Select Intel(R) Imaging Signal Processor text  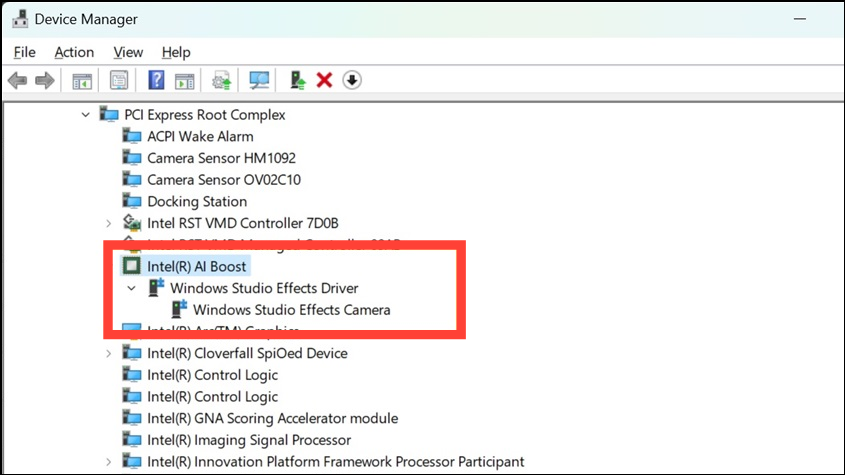click(x=248, y=440)
